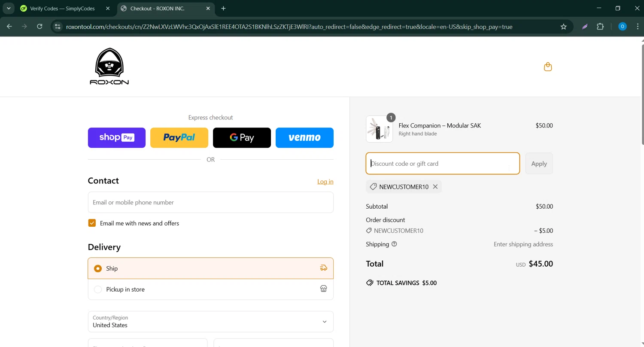The image size is (644, 347).
Task: Click the 'Enter shipping address' text
Action: (523, 244)
